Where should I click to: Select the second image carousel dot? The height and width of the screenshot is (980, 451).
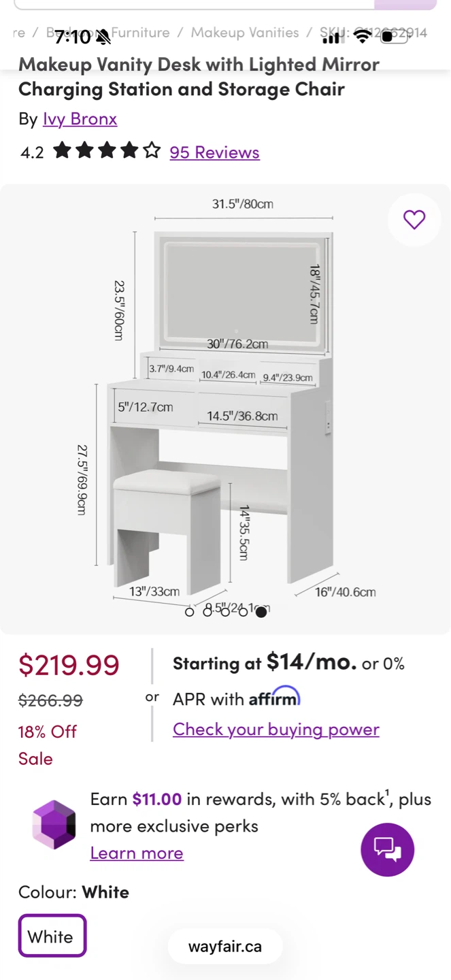(207, 612)
